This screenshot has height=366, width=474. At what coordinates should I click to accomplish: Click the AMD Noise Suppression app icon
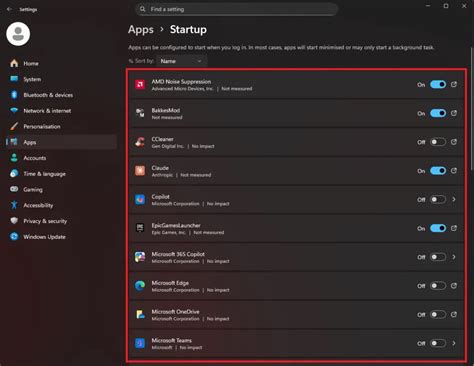140,85
